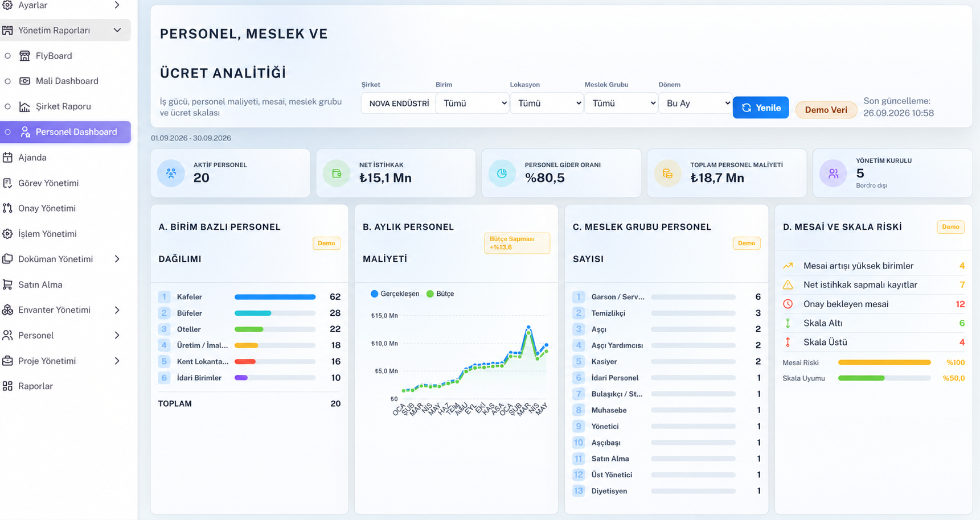Screen dimensions: 980x520
Task: Click the Ayarlar gear icon
Action: (7, 5)
